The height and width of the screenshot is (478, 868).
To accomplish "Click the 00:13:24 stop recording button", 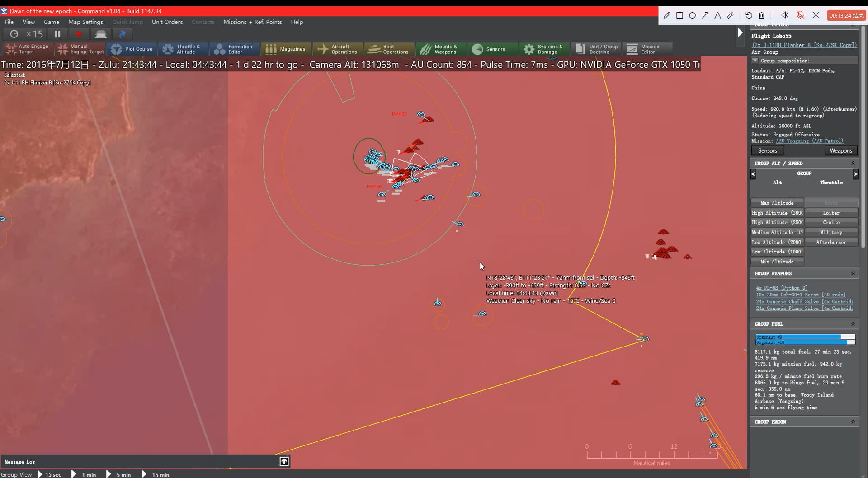I will pos(846,15).
